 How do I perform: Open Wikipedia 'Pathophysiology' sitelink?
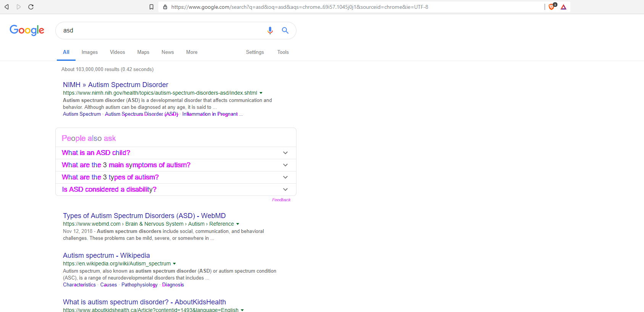pos(140,285)
